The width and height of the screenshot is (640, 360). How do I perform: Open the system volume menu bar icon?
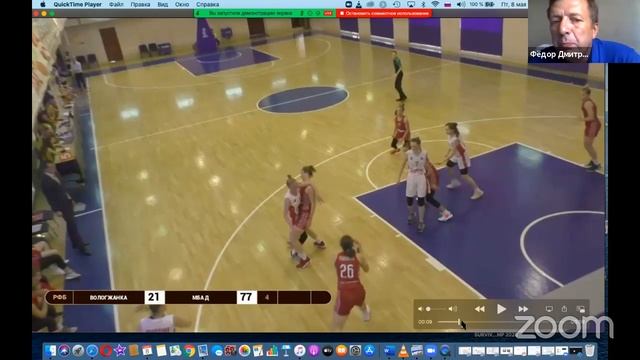point(461,4)
